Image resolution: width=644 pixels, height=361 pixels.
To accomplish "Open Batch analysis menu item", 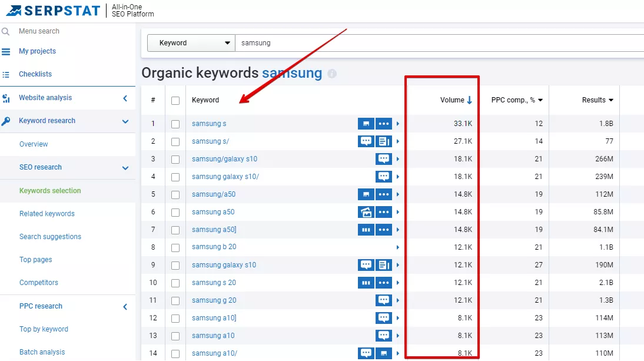I will pyautogui.click(x=42, y=352).
